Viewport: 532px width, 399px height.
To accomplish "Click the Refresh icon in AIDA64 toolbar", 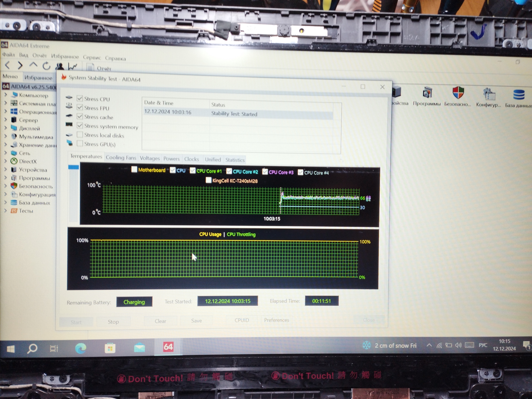I will [x=46, y=66].
